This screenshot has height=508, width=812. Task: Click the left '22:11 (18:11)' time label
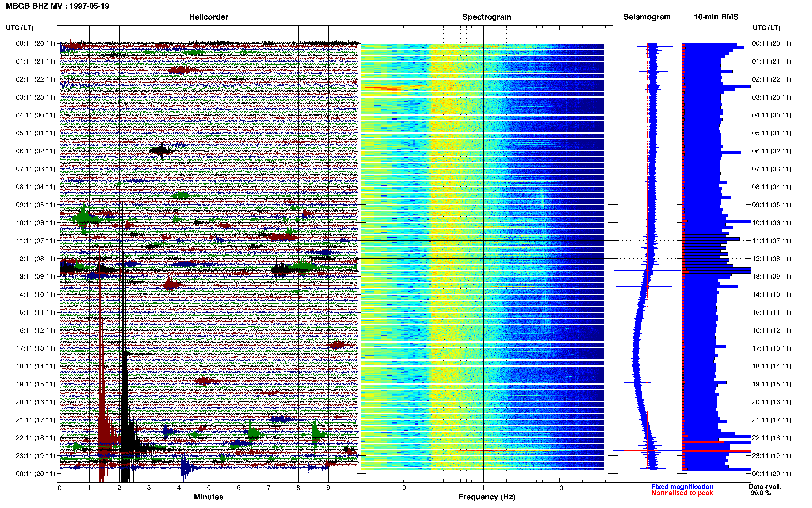coord(36,438)
